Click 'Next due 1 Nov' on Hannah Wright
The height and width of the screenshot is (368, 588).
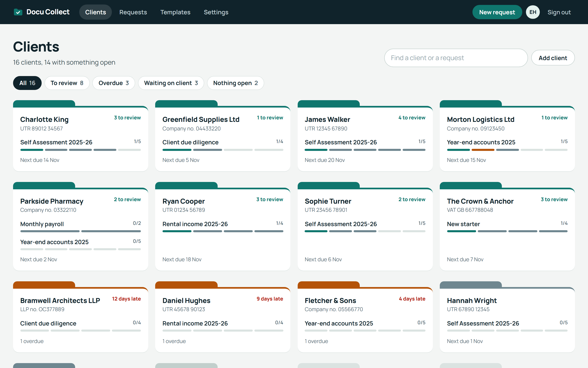point(465,341)
